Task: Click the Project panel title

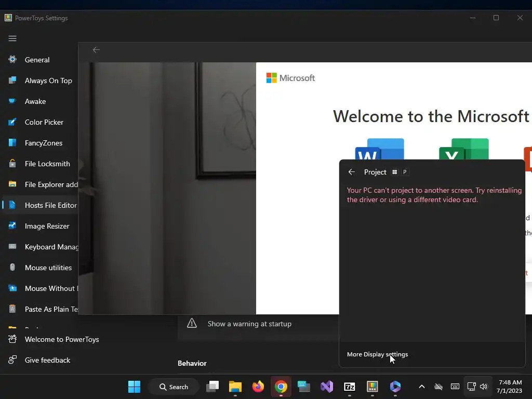Action: (375, 172)
